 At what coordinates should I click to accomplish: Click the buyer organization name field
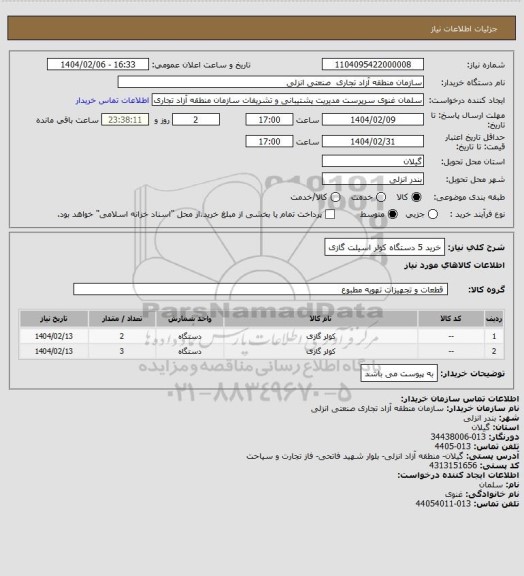pyautogui.click(x=270, y=82)
